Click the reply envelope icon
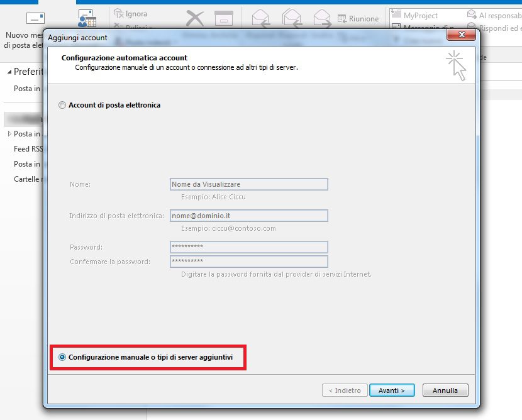Viewport: 522px width, 420px height. coord(260,18)
